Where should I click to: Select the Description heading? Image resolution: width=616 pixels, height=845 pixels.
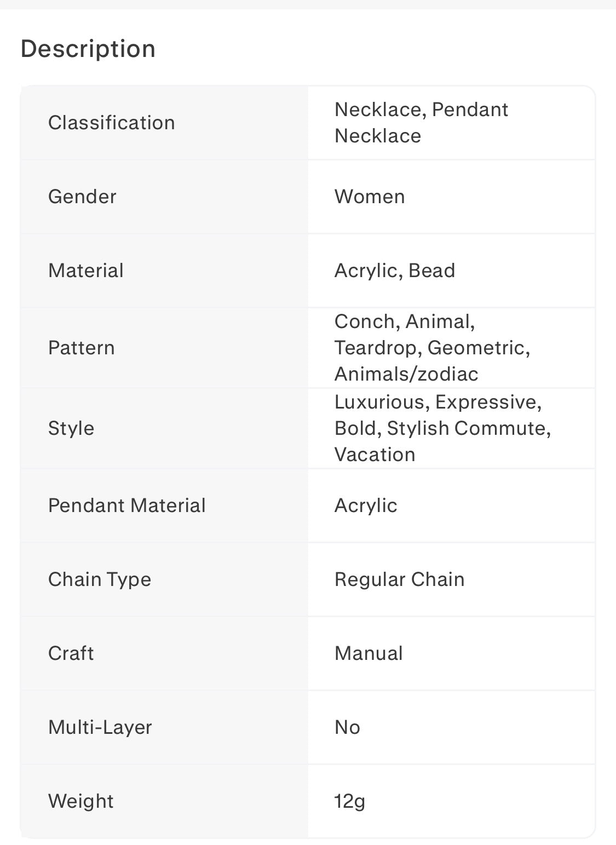(88, 49)
